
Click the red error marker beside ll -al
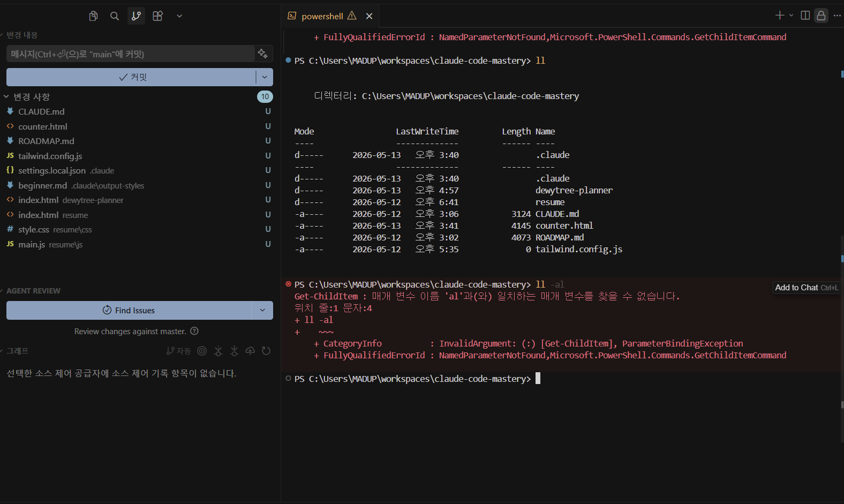click(289, 284)
